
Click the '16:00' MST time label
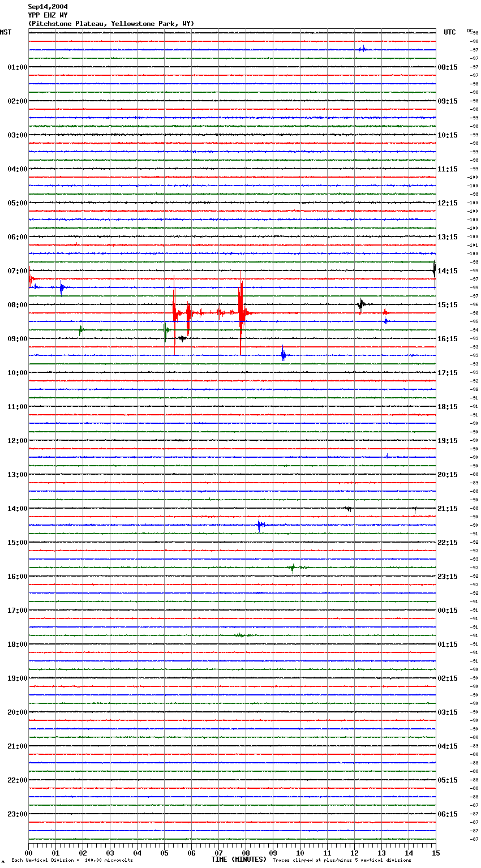click(17, 577)
